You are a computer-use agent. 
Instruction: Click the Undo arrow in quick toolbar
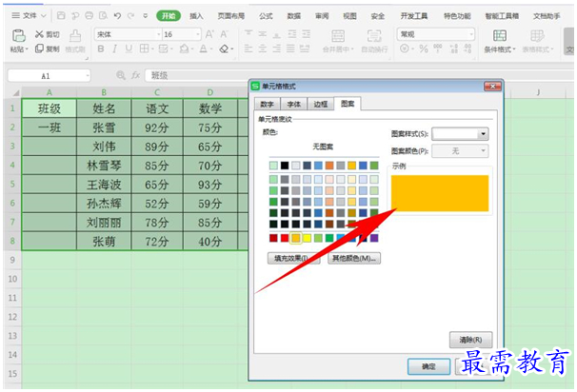pyautogui.click(x=117, y=15)
